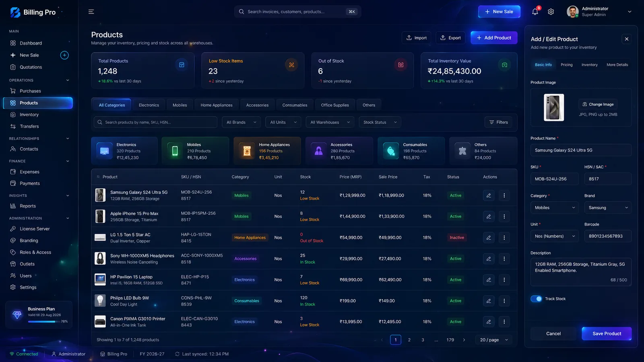This screenshot has height=362, width=644.
Task: Click the Filters button
Action: pos(498,122)
